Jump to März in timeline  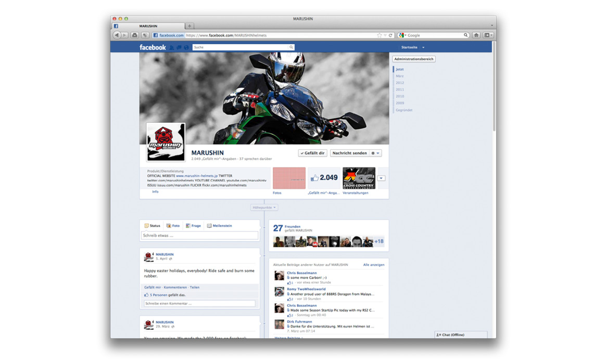click(400, 76)
